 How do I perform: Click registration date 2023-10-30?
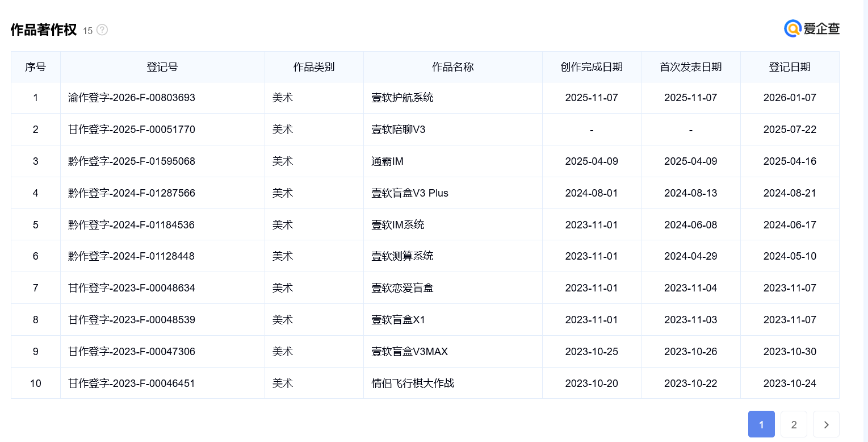click(790, 352)
